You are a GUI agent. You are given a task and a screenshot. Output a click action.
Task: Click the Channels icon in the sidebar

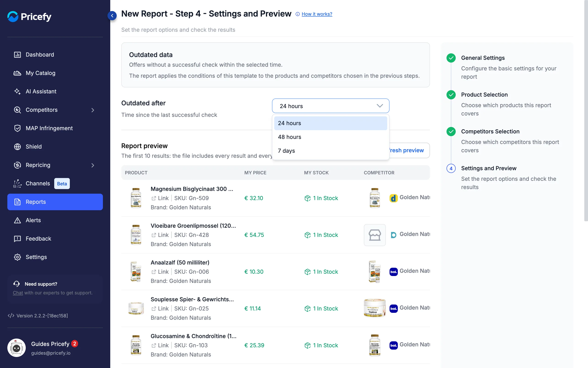click(x=17, y=184)
